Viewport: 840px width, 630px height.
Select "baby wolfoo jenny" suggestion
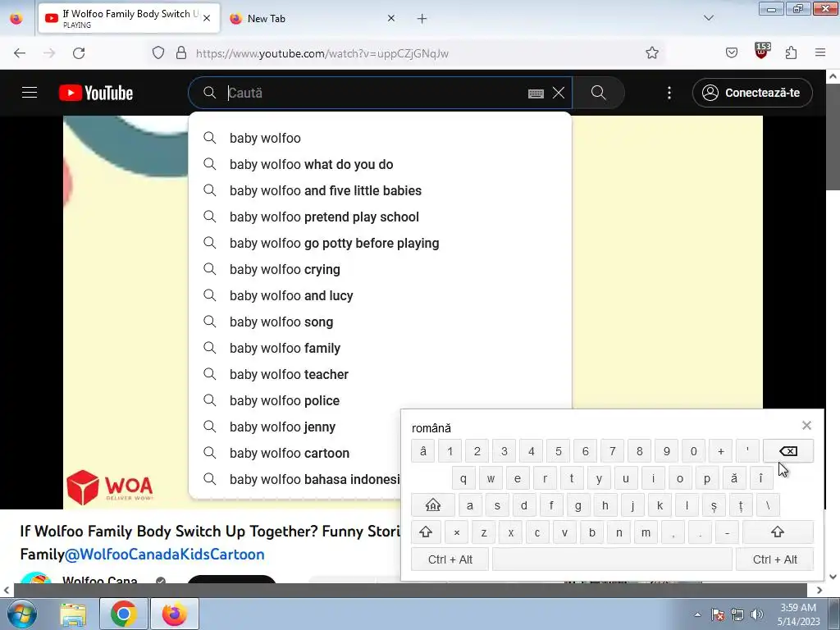point(295,427)
